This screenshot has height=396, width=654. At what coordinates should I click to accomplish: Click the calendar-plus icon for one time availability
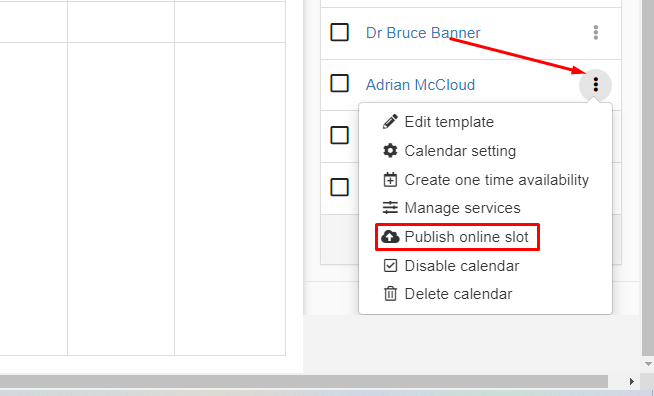tap(390, 179)
